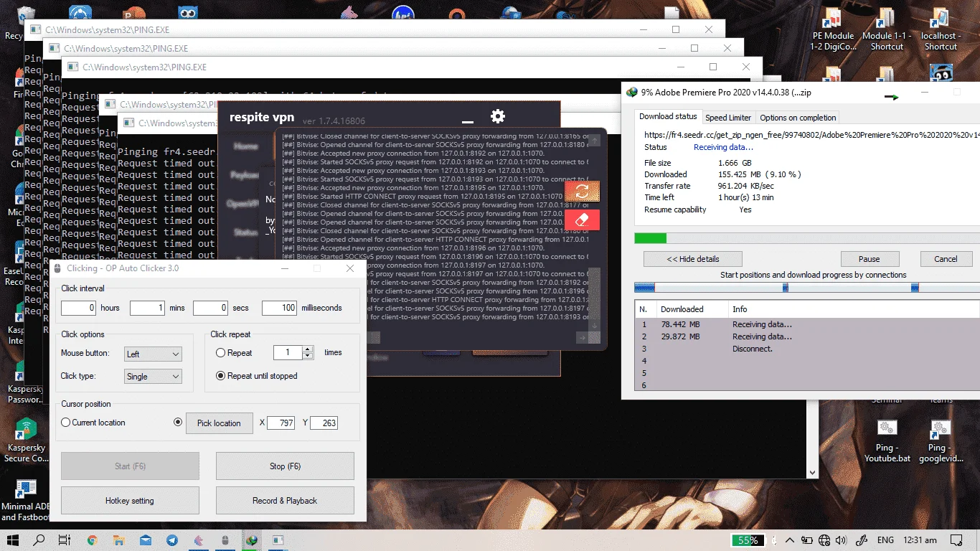This screenshot has width=980, height=551.
Task: Switch to command prompt icon on taskbar
Action: (278, 540)
